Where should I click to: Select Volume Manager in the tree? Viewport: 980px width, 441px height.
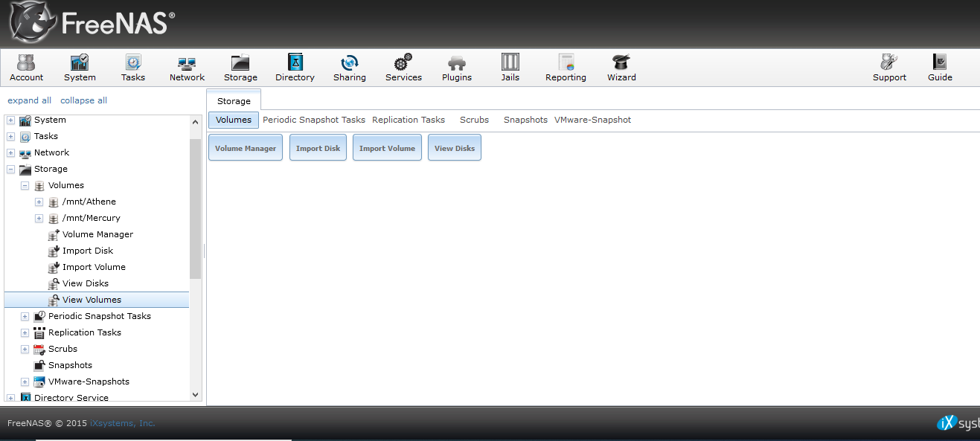(97, 234)
